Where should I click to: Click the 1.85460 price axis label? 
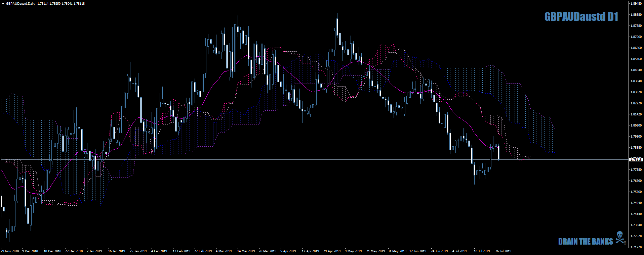pos(636,59)
